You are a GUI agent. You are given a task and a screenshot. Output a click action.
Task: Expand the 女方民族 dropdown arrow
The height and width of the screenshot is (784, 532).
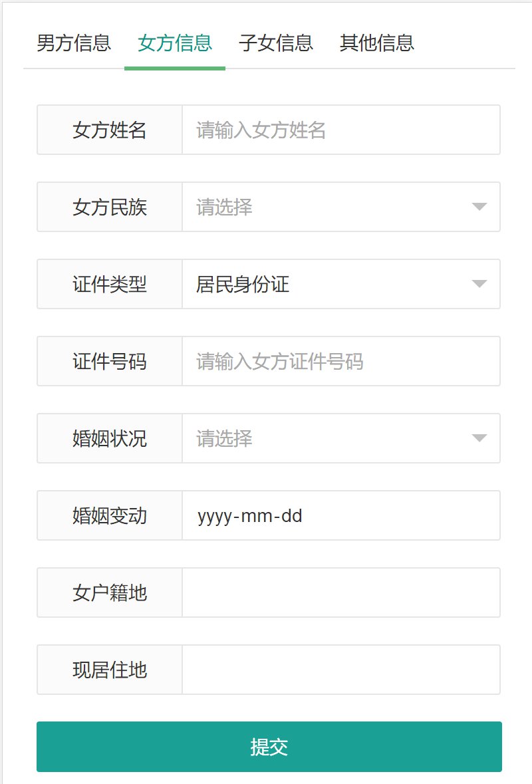(x=479, y=207)
